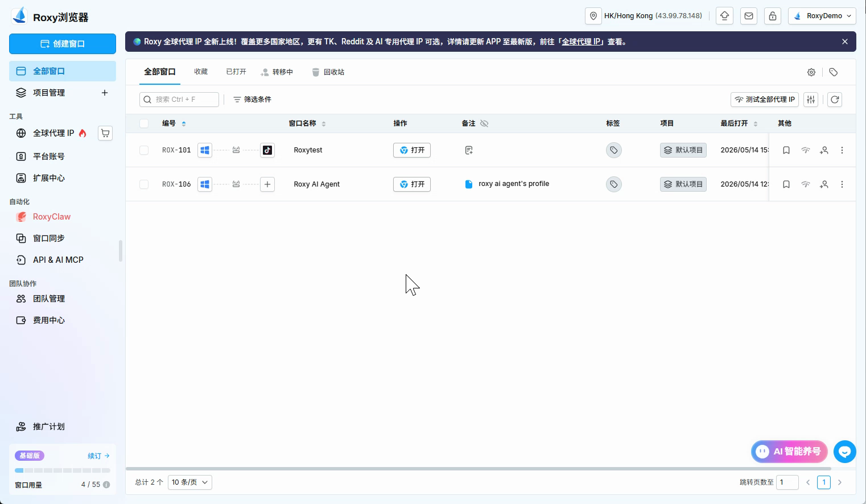
Task: Click the lock icon in header
Action: click(x=773, y=16)
